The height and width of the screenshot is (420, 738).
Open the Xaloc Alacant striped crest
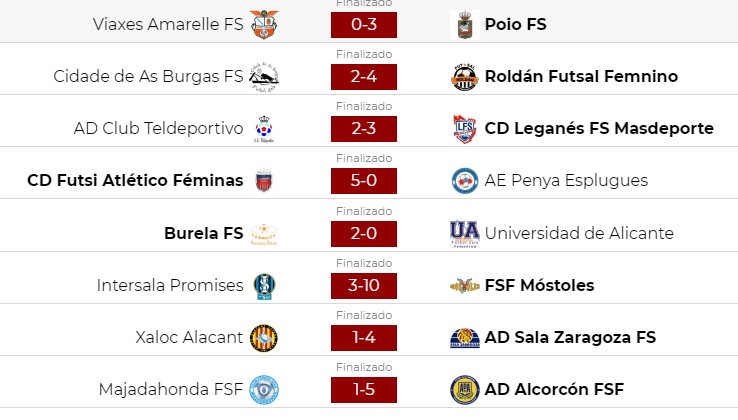point(264,338)
